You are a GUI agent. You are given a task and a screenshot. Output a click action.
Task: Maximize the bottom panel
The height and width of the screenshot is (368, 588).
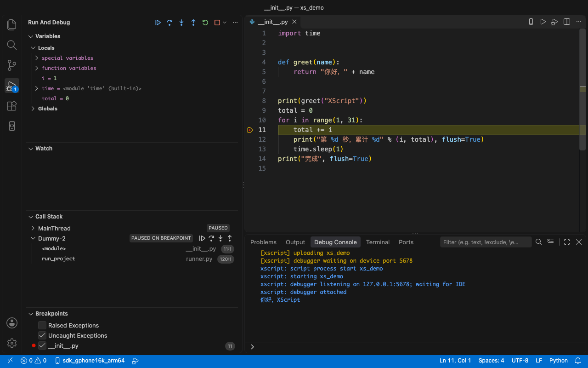[x=567, y=242]
